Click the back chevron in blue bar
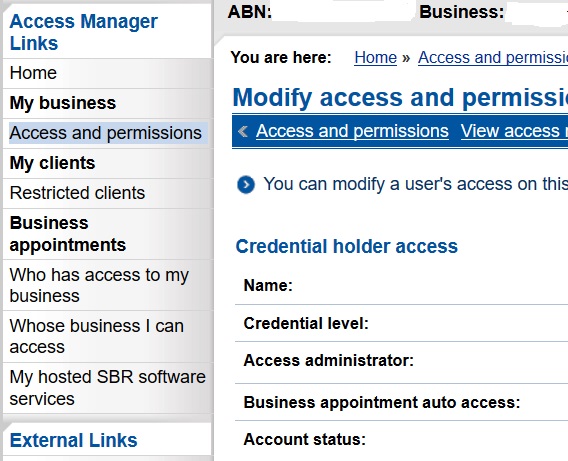Screen dimensions: 568x461 (x=243, y=131)
